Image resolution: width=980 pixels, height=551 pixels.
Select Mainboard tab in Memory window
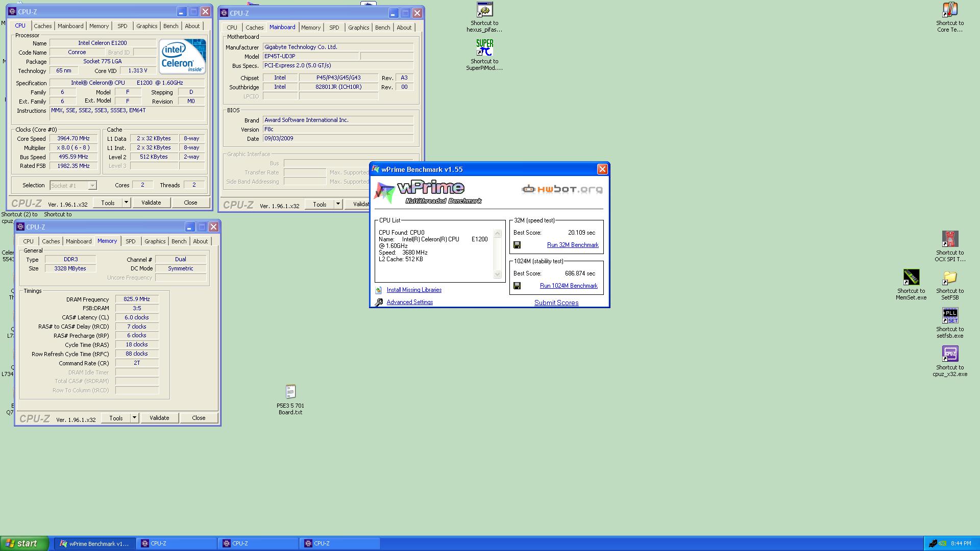point(79,241)
